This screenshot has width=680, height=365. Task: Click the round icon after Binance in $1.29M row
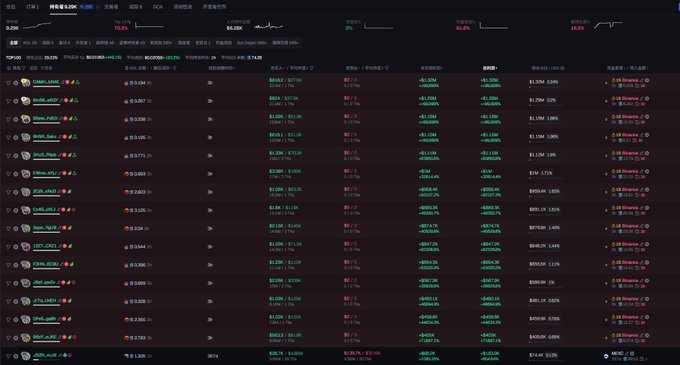pos(647,98)
